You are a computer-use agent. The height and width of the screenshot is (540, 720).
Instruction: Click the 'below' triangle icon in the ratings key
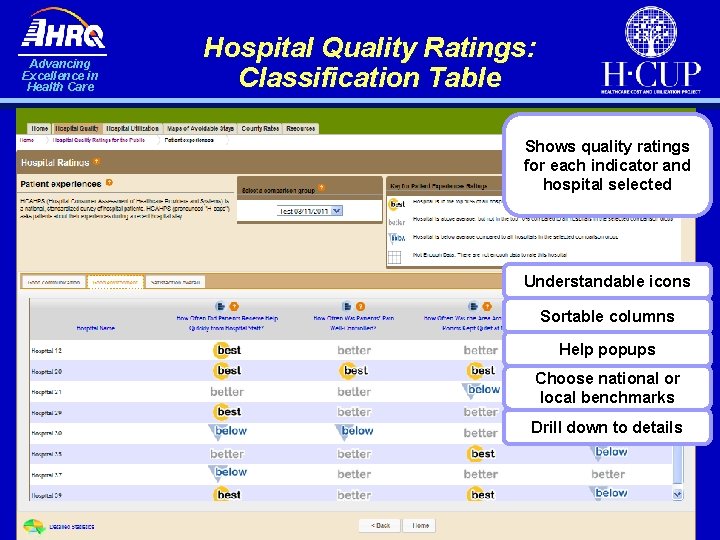coord(397,238)
